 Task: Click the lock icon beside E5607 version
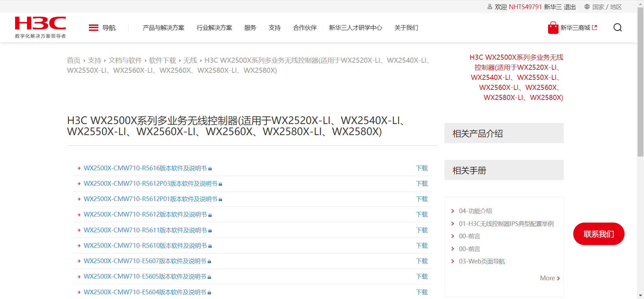click(x=209, y=261)
